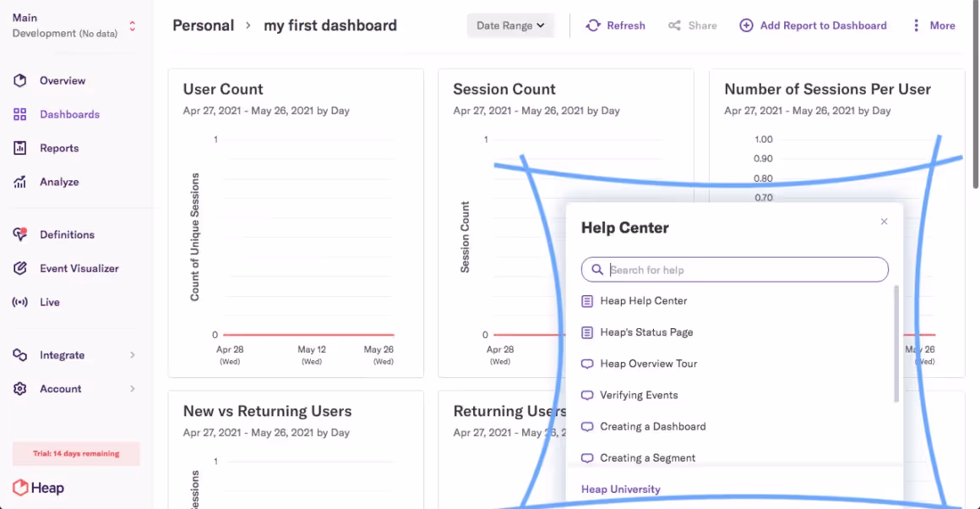Click the Trial 14 days remaining badge
This screenshot has height=509, width=980.
tap(76, 453)
